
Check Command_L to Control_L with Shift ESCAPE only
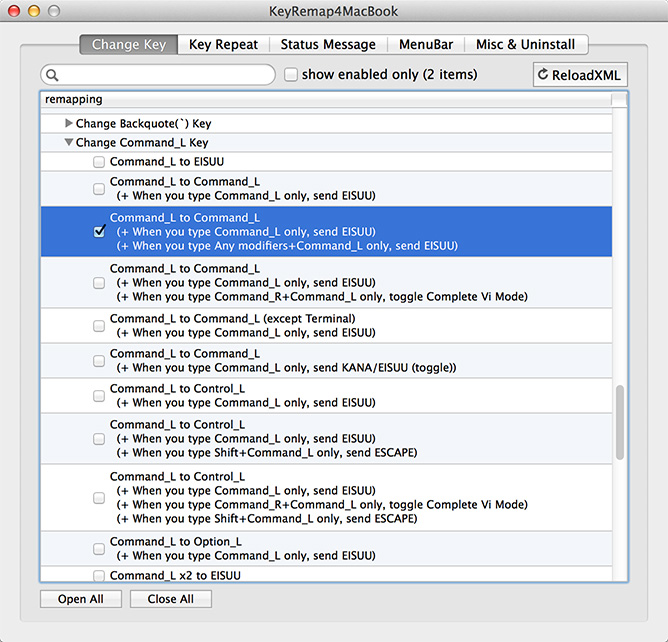[99, 439]
